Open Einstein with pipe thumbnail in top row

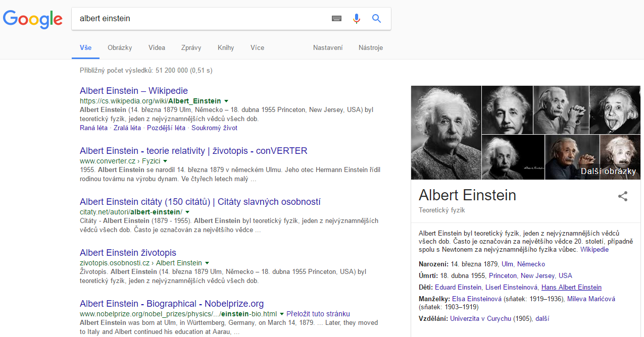pos(561,109)
